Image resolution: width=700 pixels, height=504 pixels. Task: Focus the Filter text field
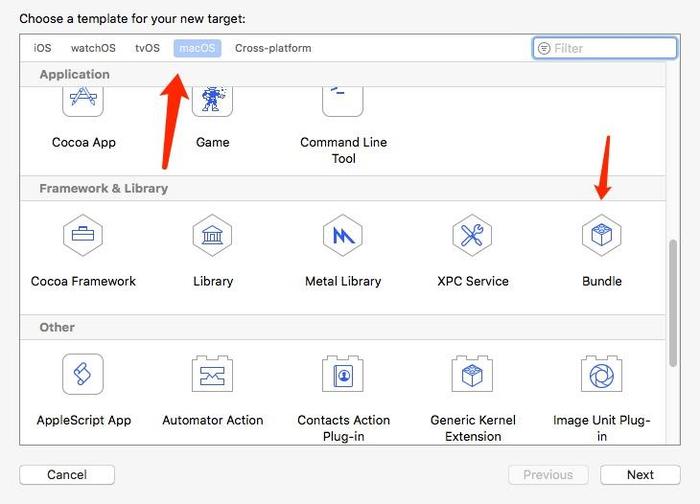(605, 48)
